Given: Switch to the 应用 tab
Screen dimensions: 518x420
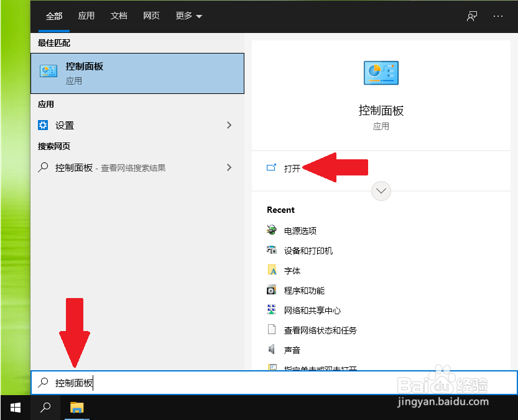Looking at the screenshot, I should (86, 16).
